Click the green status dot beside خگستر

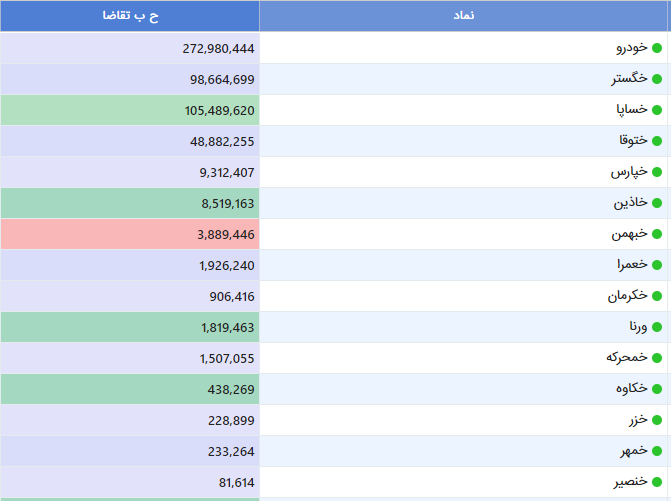(657, 79)
